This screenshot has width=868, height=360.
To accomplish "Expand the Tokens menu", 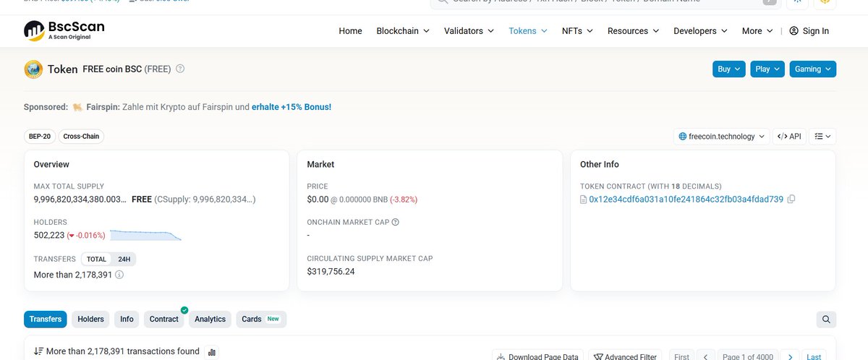I will [x=528, y=31].
